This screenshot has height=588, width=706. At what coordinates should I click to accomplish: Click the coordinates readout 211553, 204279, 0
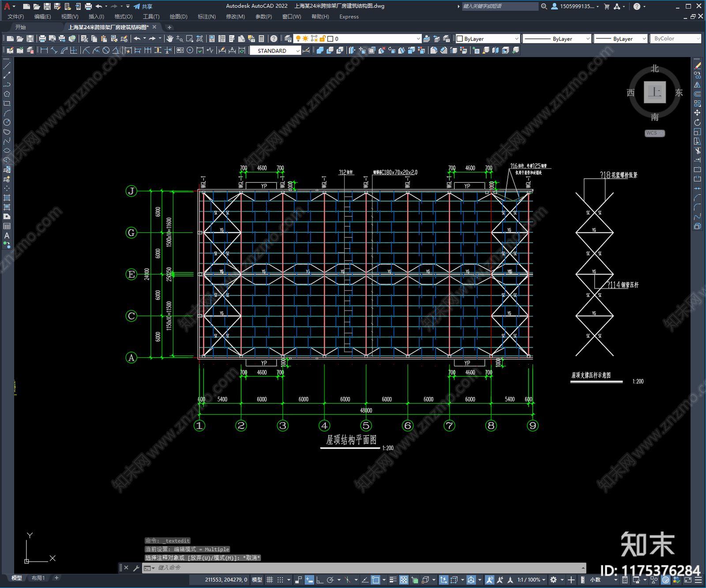point(226,580)
